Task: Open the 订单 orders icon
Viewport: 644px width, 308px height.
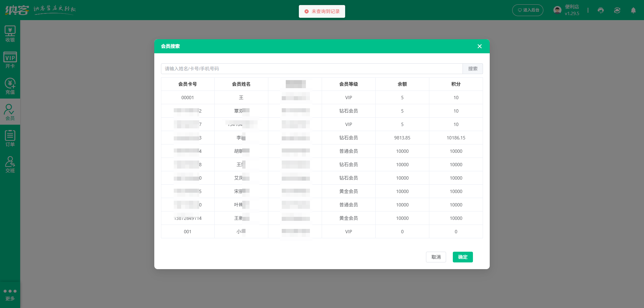Action: tap(10, 138)
